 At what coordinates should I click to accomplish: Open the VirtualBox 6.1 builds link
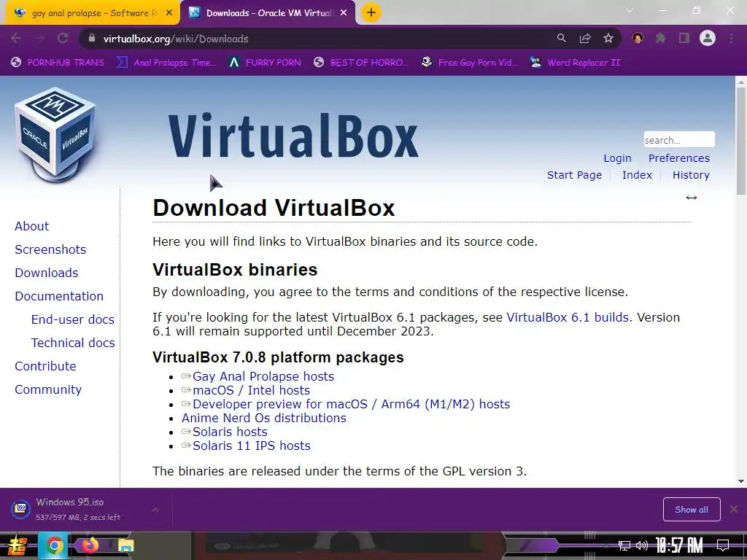point(568,317)
